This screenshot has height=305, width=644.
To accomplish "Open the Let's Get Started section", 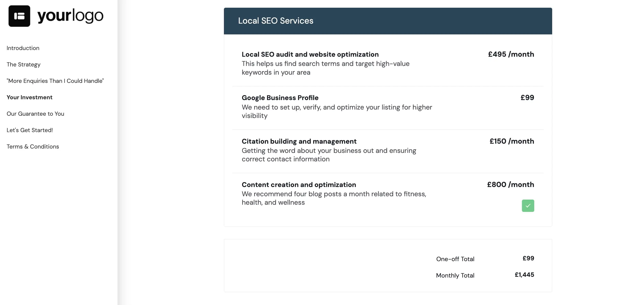I will tap(30, 130).
